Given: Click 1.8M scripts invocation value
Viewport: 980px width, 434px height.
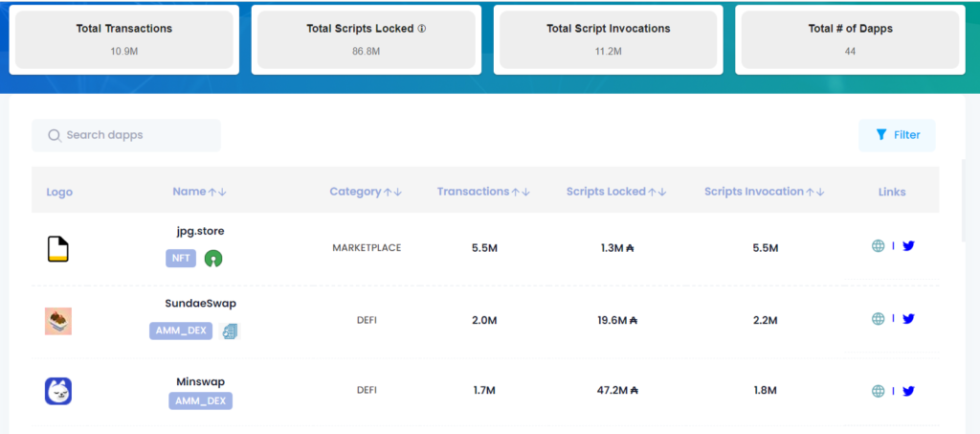Looking at the screenshot, I should 765,390.
